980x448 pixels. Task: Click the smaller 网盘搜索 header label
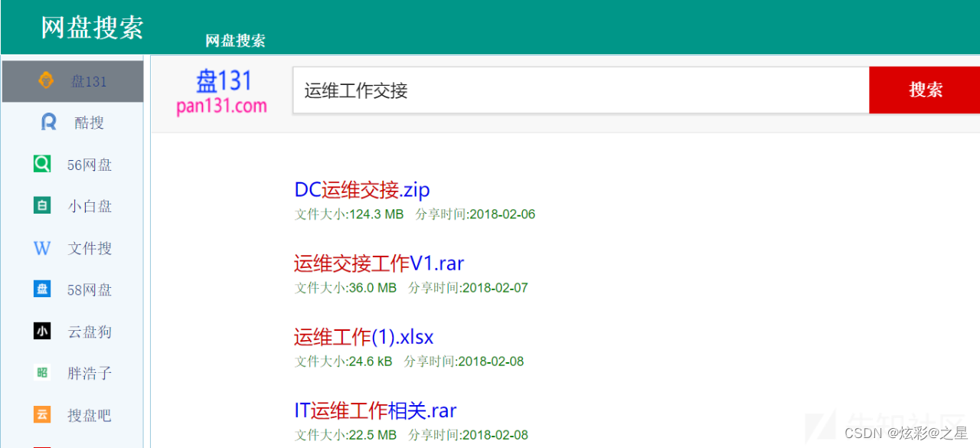[x=235, y=41]
